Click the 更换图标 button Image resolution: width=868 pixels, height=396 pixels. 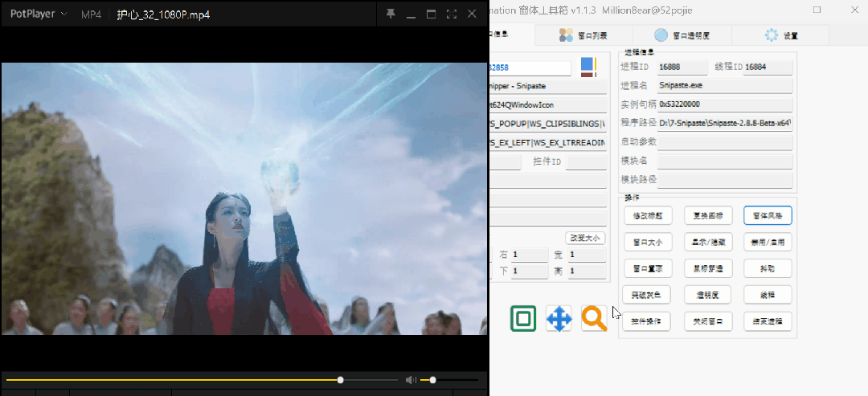click(x=708, y=216)
